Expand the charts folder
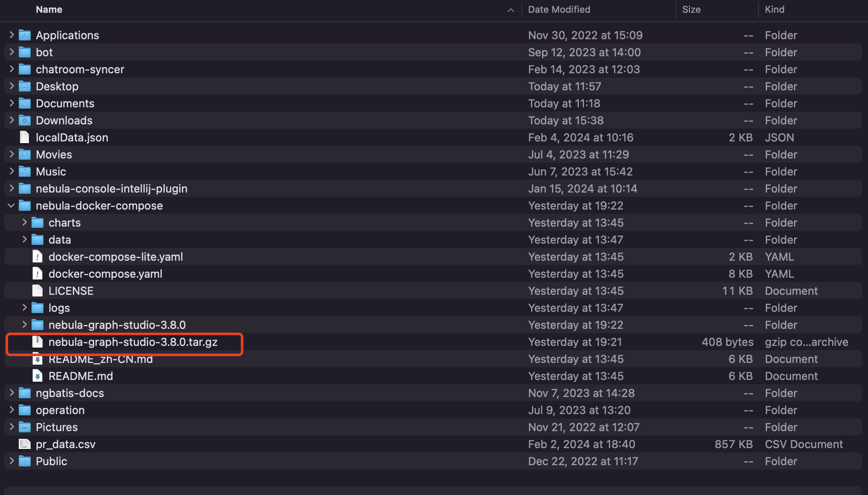 point(24,222)
